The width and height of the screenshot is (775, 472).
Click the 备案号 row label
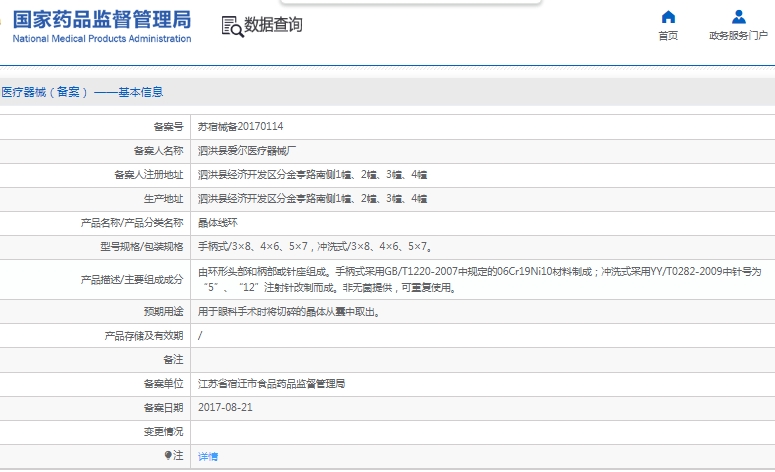point(168,127)
